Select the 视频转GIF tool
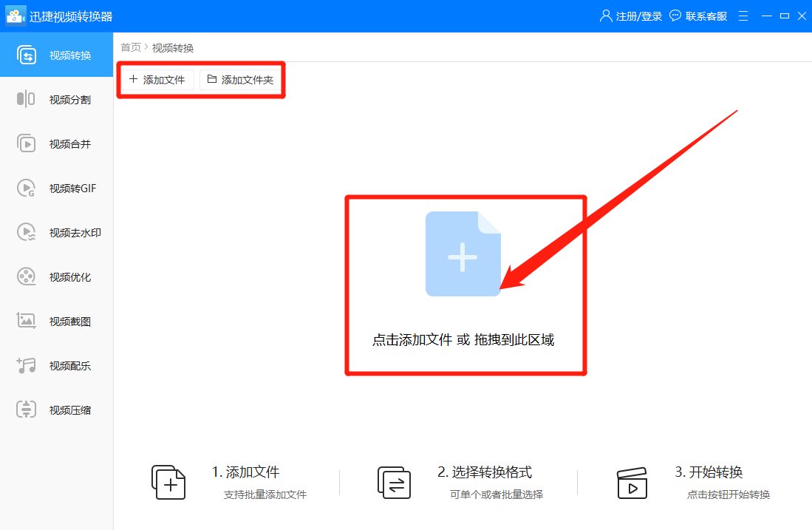Image resolution: width=812 pixels, height=530 pixels. click(56, 188)
